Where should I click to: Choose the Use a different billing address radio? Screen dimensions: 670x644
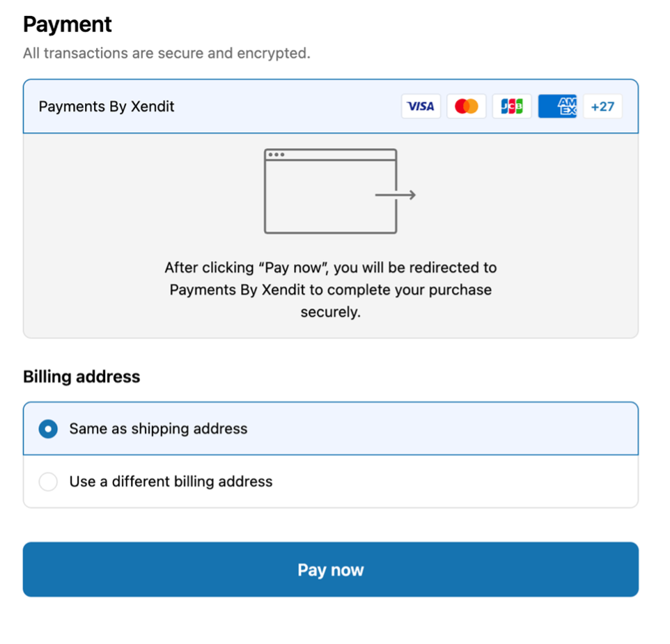tap(48, 482)
